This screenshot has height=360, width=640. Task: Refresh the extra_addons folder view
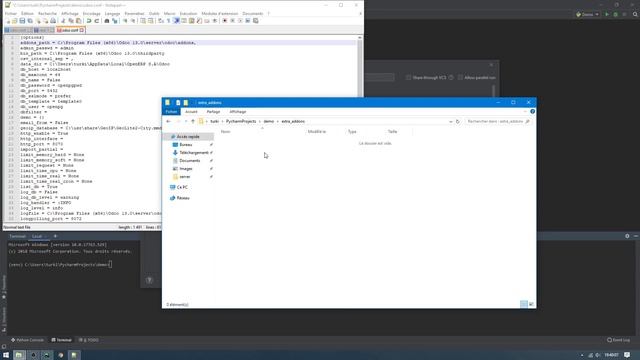458,122
